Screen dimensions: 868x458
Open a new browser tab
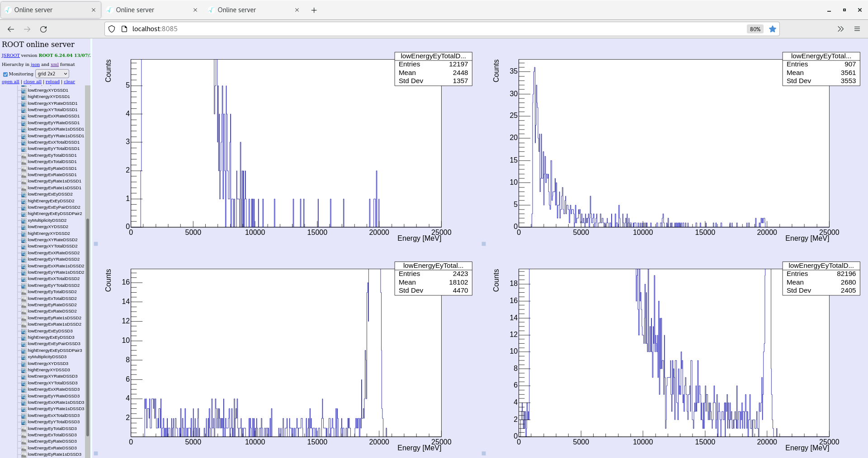click(x=314, y=10)
